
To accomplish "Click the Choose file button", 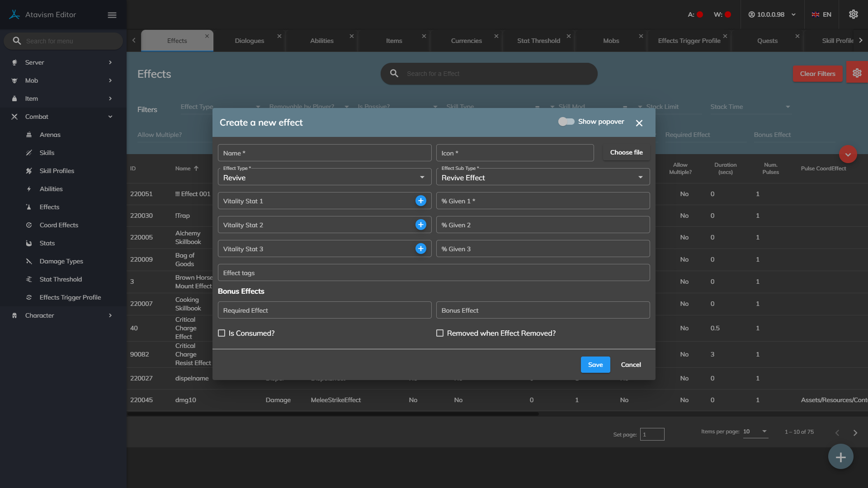I will [626, 152].
